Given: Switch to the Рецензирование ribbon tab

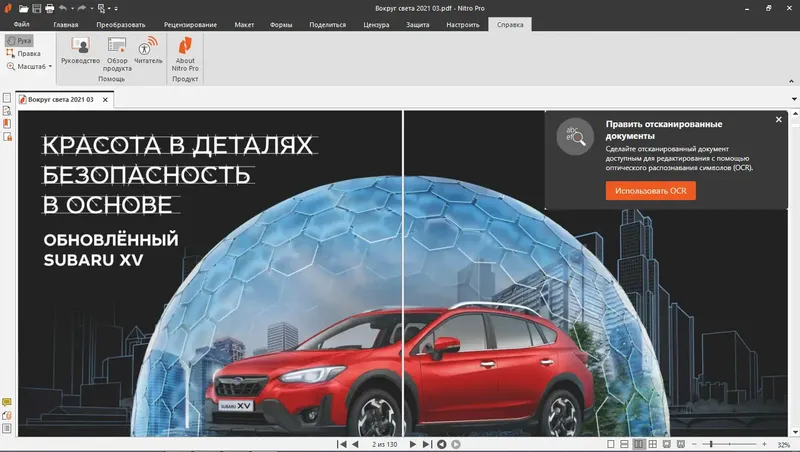Looking at the screenshot, I should [190, 24].
